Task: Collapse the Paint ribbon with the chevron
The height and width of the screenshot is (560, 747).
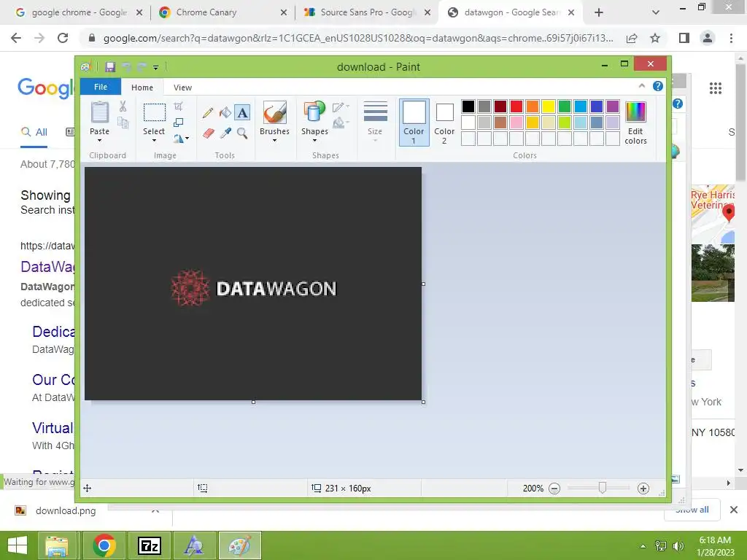Action: click(642, 86)
